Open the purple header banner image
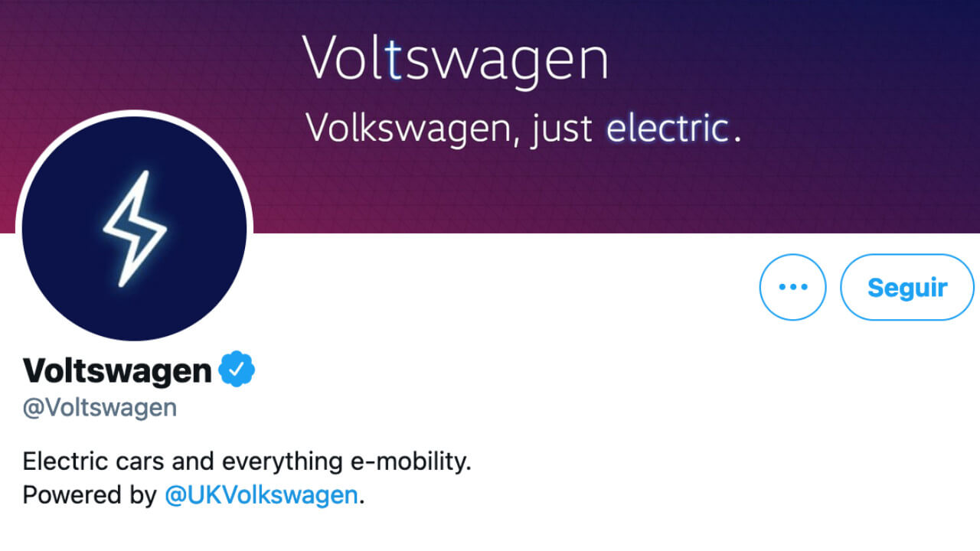The image size is (980, 551). click(612, 115)
